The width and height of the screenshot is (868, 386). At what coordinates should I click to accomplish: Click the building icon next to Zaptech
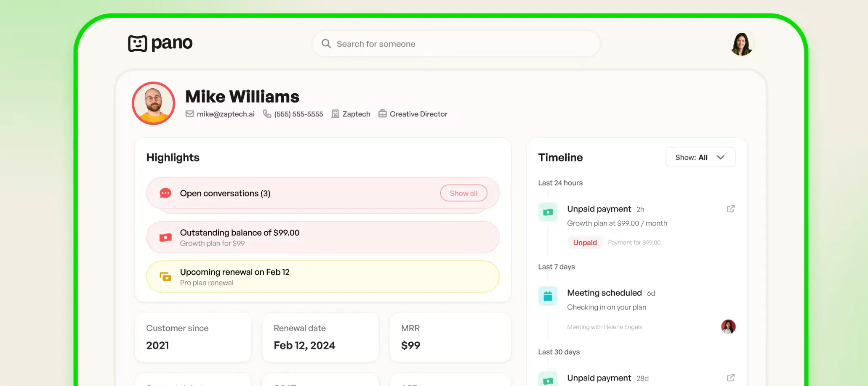coord(335,114)
